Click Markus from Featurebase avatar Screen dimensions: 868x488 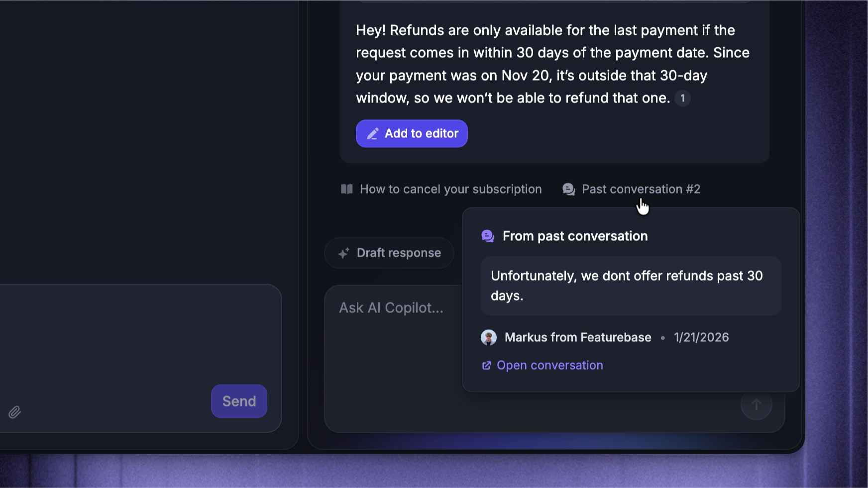click(x=489, y=337)
